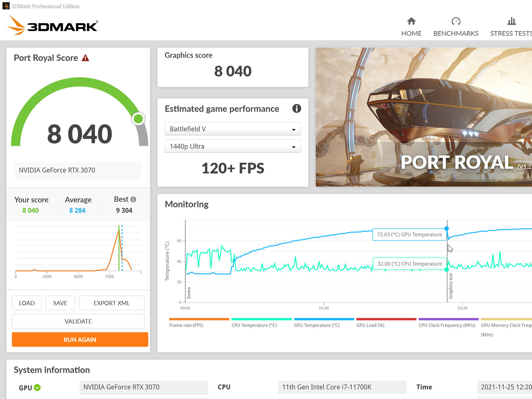This screenshot has width=532, height=399.
Task: Click the Port Royal benchmark image
Action: coord(424,117)
